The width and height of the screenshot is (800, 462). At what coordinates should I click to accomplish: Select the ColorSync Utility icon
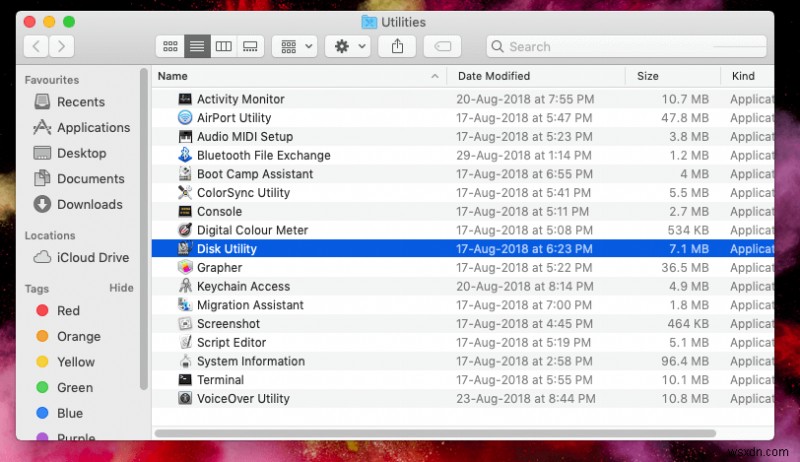[185, 193]
